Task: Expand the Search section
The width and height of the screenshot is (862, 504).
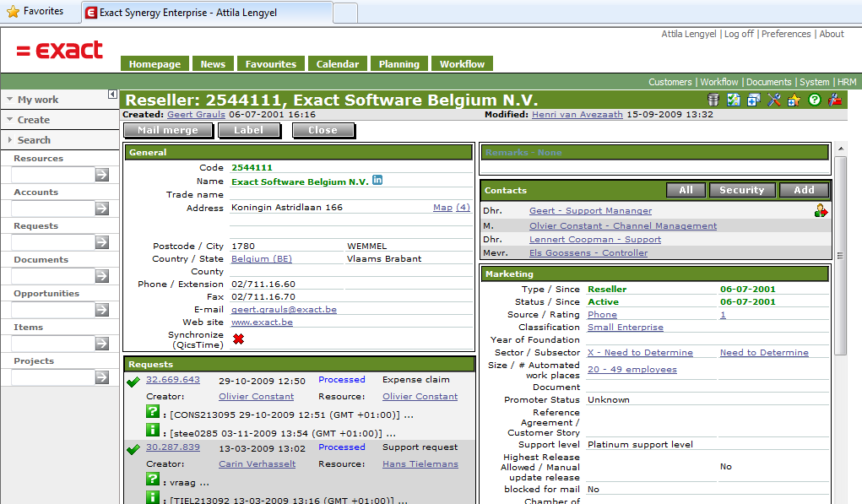Action: coord(9,139)
